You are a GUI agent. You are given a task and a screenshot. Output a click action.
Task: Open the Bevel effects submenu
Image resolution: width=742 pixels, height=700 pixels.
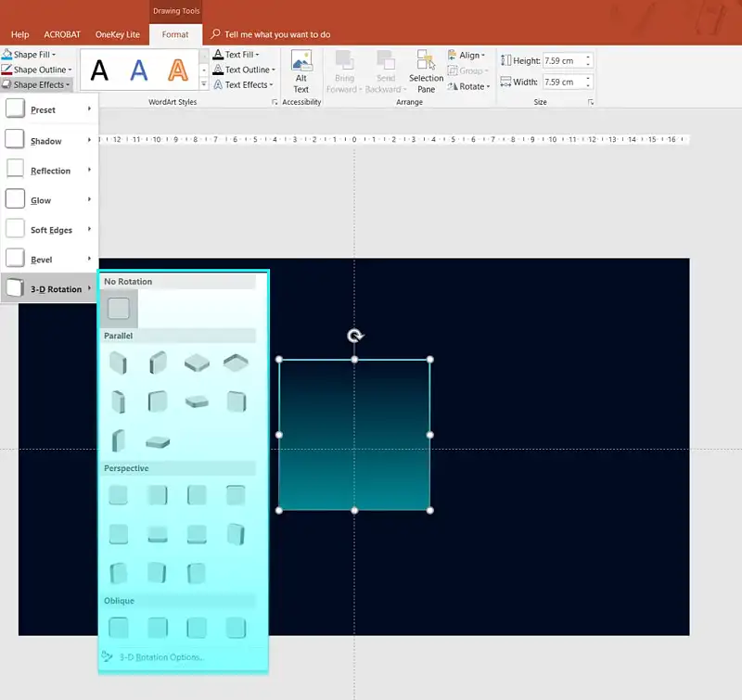(x=49, y=260)
